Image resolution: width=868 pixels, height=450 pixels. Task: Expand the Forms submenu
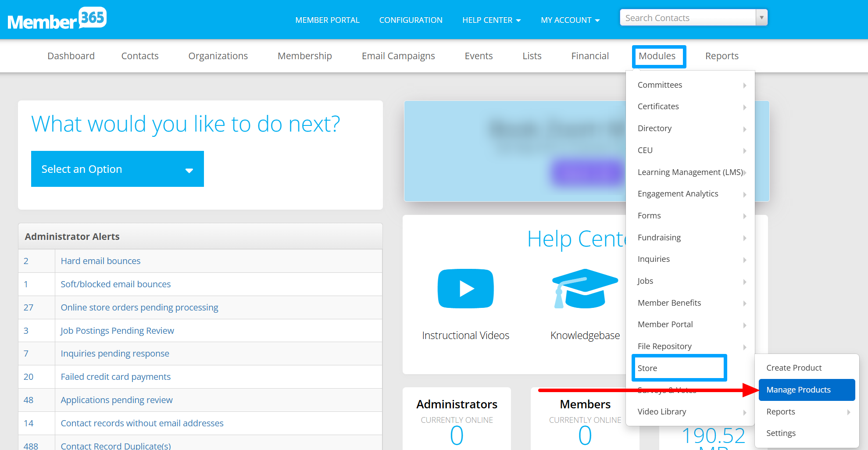(690, 216)
